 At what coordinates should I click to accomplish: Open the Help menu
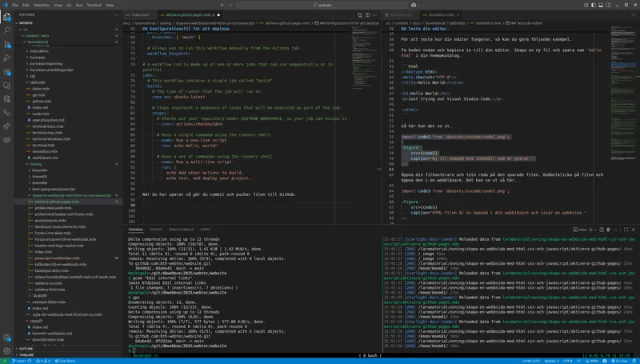(x=110, y=5)
